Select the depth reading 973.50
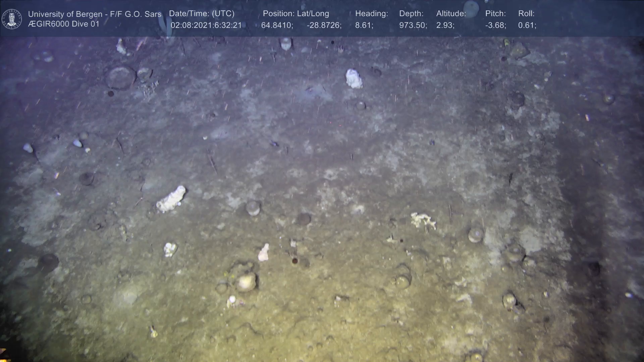644x362 pixels. 413,25
